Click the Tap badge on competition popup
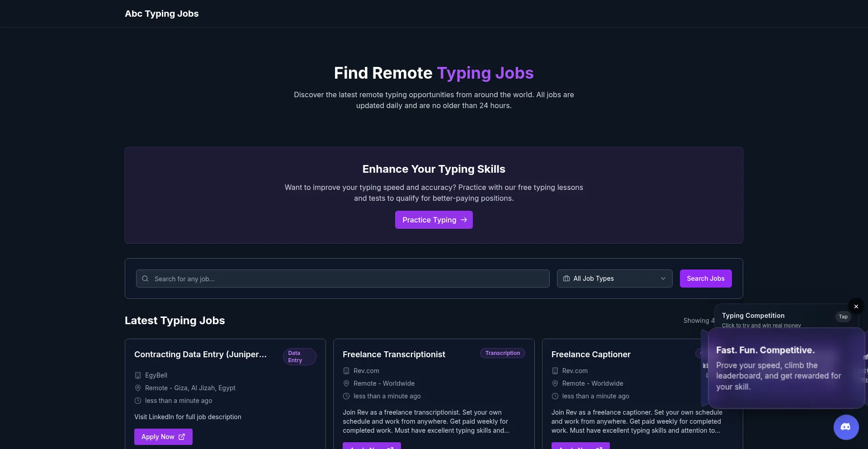Image resolution: width=868 pixels, height=449 pixels. click(843, 317)
